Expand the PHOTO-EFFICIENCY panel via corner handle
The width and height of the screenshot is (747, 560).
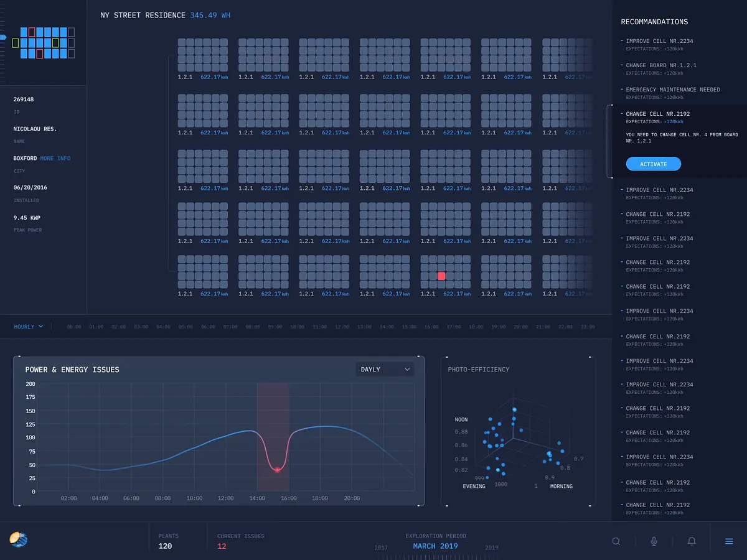pos(590,357)
